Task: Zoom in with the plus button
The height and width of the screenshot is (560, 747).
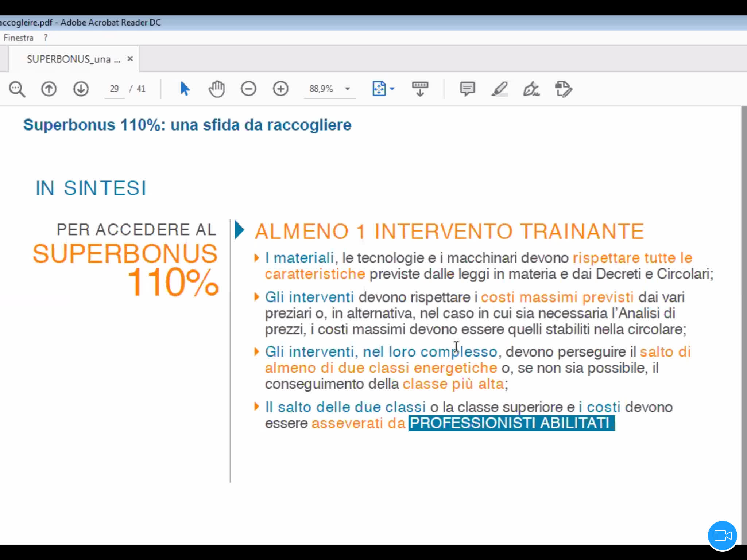Action: tap(280, 89)
